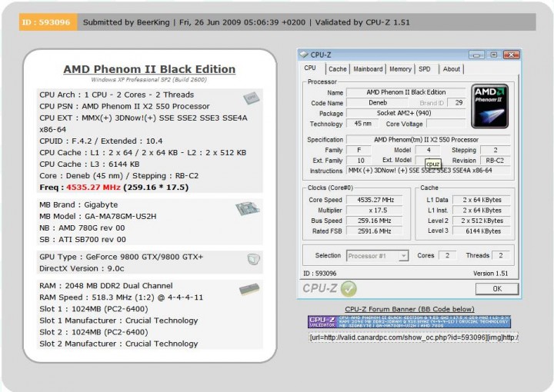Click the CPU-Z title bar icon
This screenshot has height=392, width=554.
[x=303, y=55]
